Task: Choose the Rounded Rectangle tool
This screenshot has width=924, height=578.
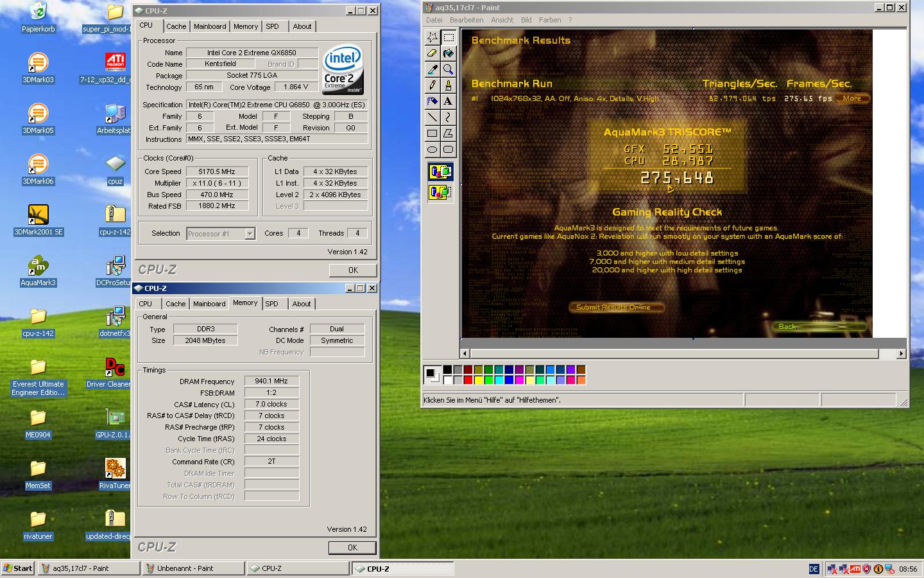Action: click(448, 150)
